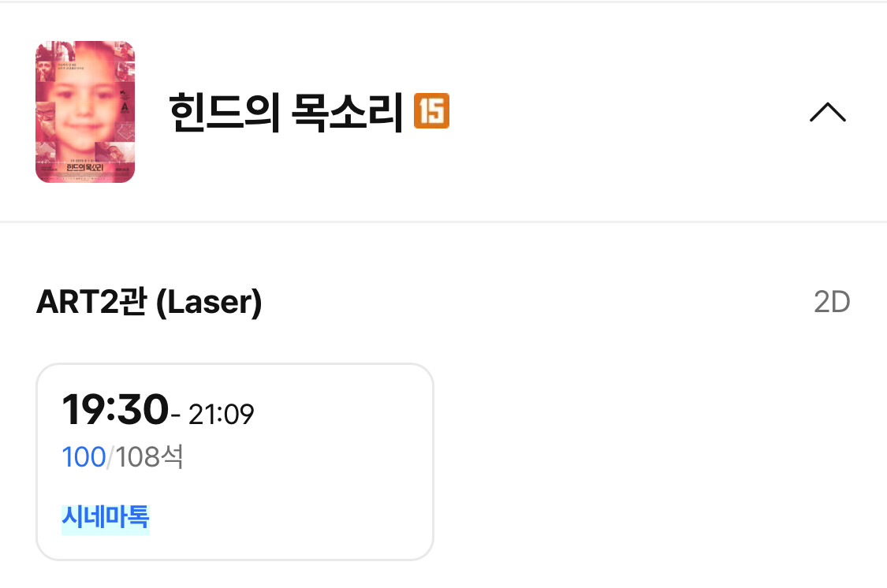
Task: Select the 힌드의 목소리 movie title
Action: pyautogui.click(x=287, y=112)
